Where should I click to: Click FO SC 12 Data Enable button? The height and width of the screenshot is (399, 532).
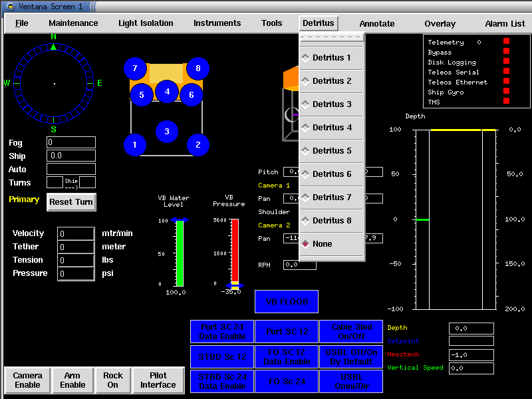click(x=287, y=357)
